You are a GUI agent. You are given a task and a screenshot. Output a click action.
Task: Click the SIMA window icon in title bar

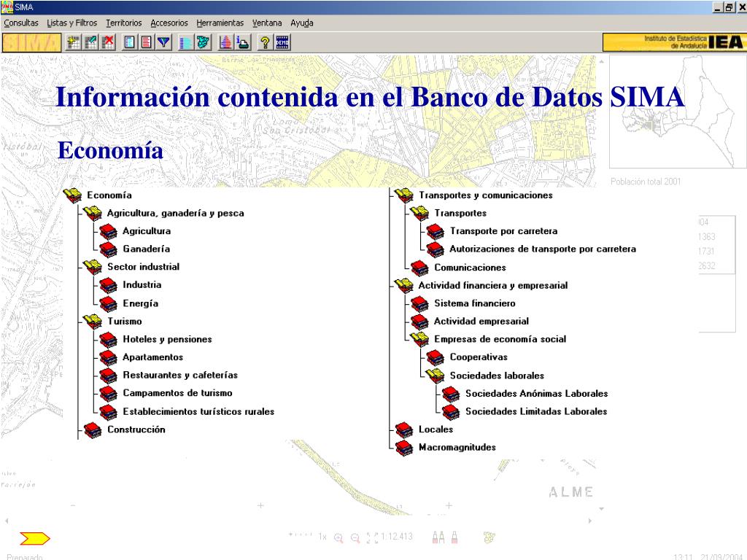[x=7, y=7]
